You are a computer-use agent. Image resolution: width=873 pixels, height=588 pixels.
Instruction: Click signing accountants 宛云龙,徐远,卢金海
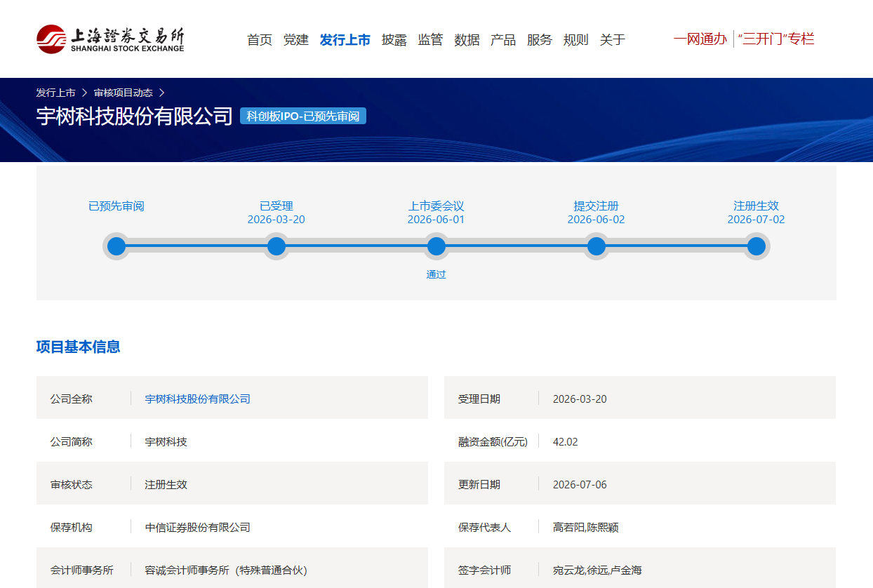pyautogui.click(x=597, y=570)
